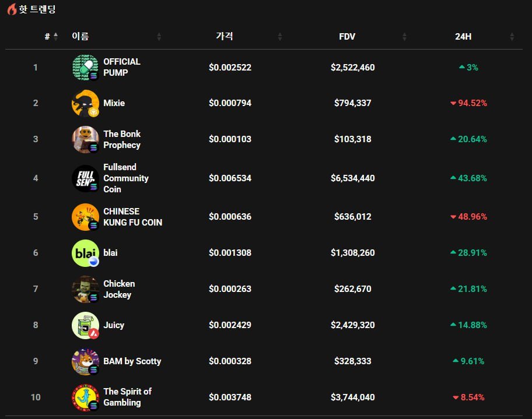Open the BAM by Scotty name
The image size is (532, 419).
[x=132, y=361]
